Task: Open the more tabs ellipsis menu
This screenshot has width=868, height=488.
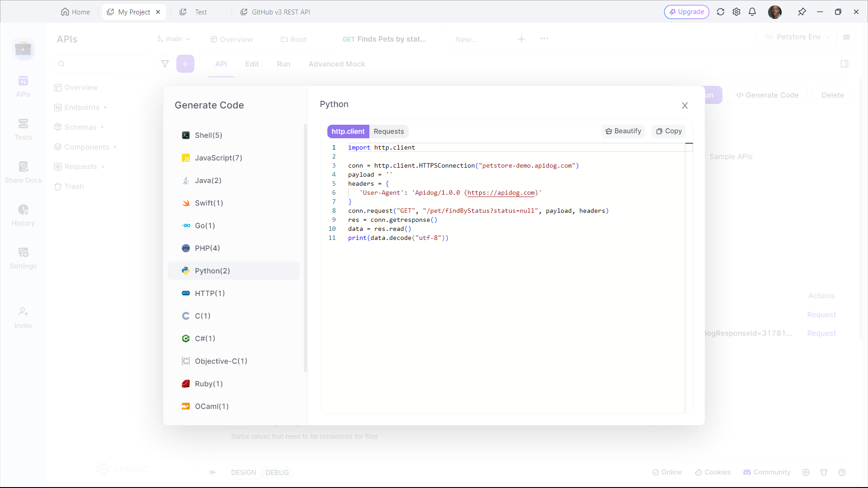Action: click(544, 39)
